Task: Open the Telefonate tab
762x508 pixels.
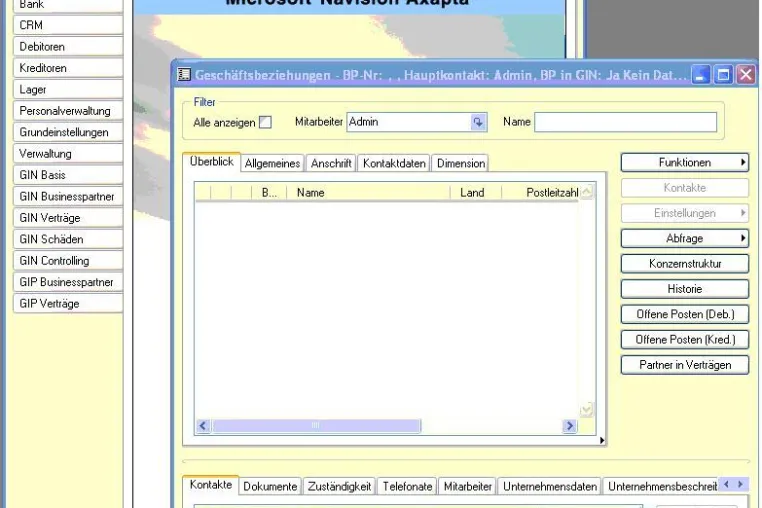Action: click(407, 486)
